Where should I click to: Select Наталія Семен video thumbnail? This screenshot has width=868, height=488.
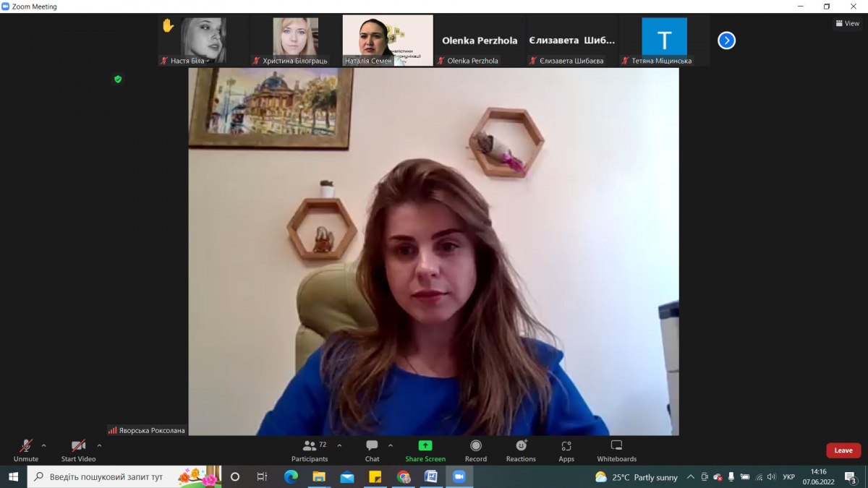[388, 40]
